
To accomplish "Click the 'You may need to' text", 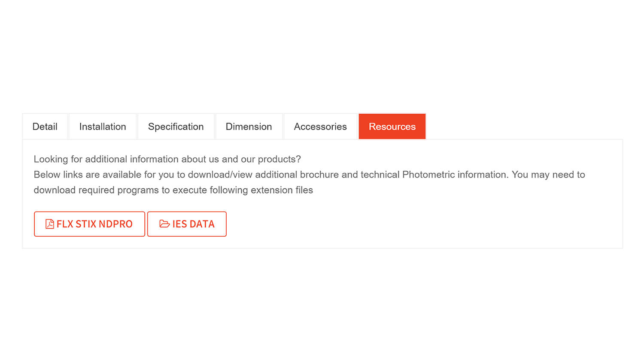I will (548, 175).
